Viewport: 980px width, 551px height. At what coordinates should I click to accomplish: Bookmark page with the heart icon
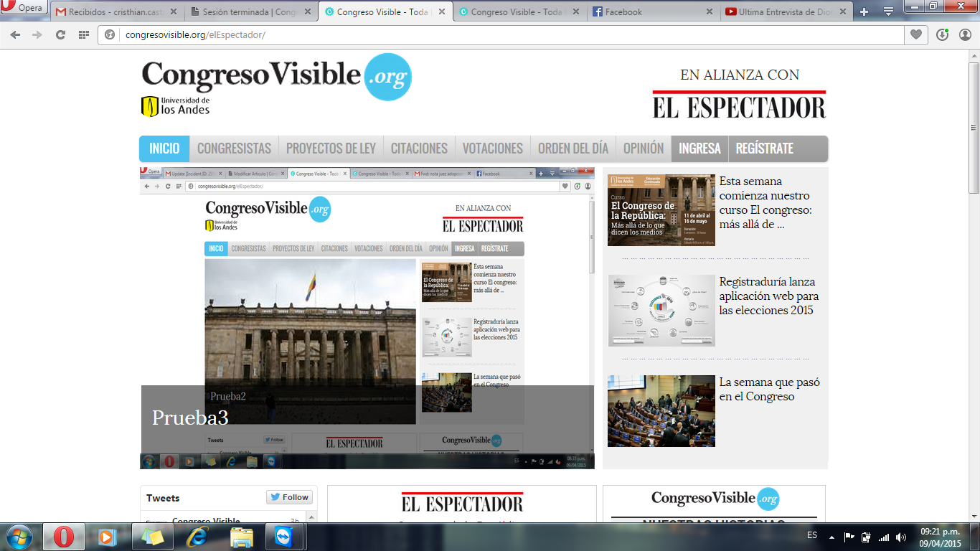[916, 34]
